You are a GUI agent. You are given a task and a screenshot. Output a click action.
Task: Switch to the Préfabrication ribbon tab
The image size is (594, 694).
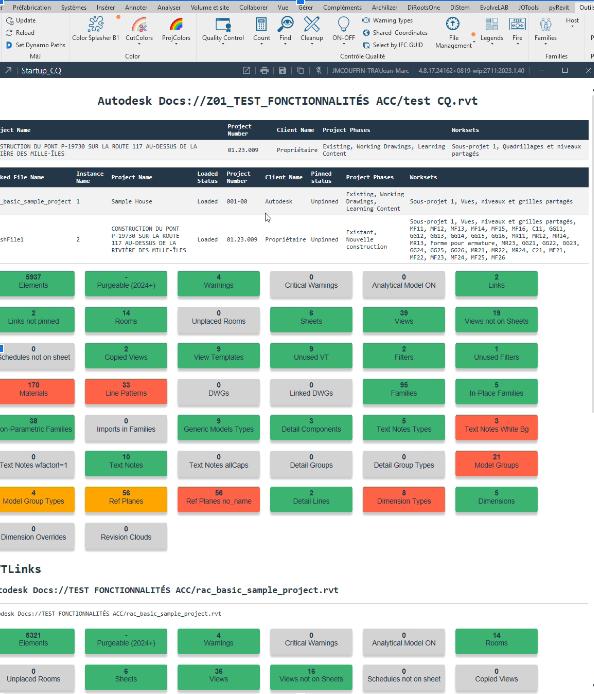[x=31, y=8]
